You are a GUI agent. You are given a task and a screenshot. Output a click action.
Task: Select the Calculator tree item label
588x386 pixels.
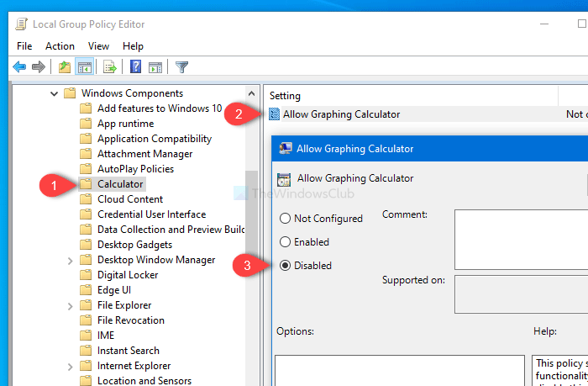[x=120, y=184]
